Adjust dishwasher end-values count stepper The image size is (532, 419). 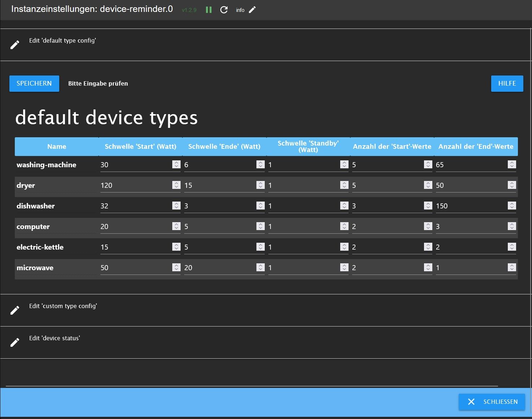tap(512, 206)
